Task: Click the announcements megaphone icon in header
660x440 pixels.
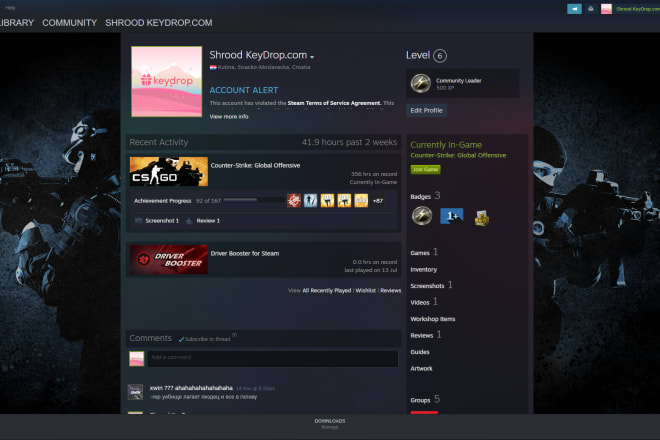Action: pyautogui.click(x=575, y=9)
